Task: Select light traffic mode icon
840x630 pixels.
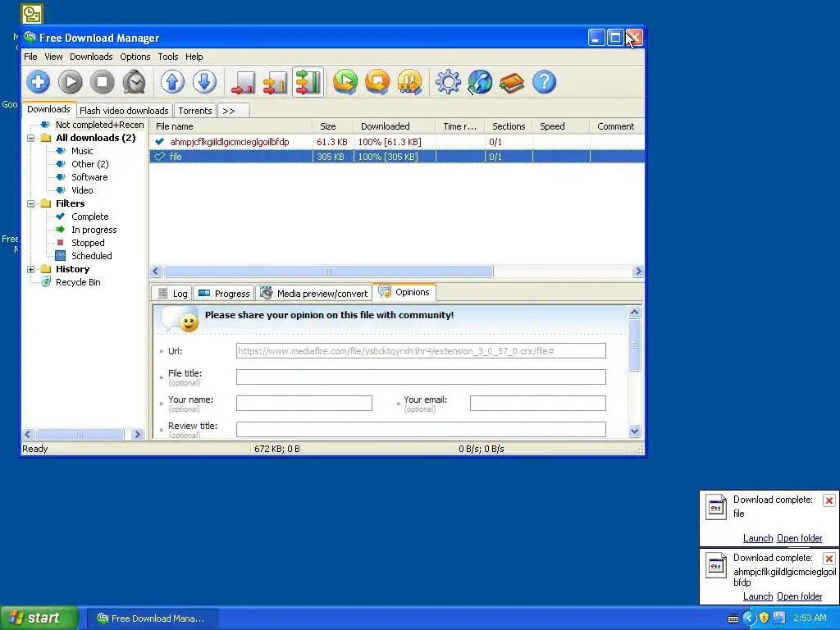Action: pyautogui.click(x=243, y=82)
